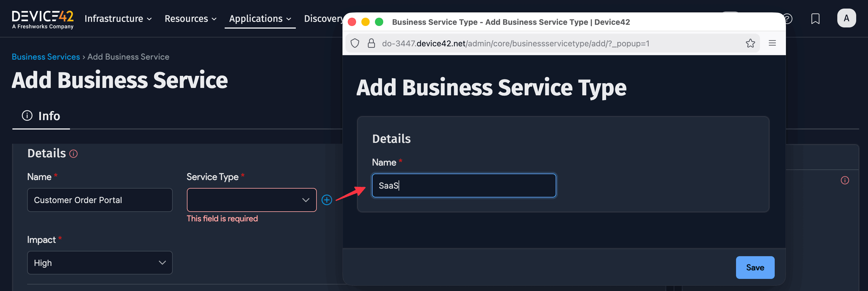Click the plus icon beside Service Type
The image size is (868, 291).
(x=327, y=200)
